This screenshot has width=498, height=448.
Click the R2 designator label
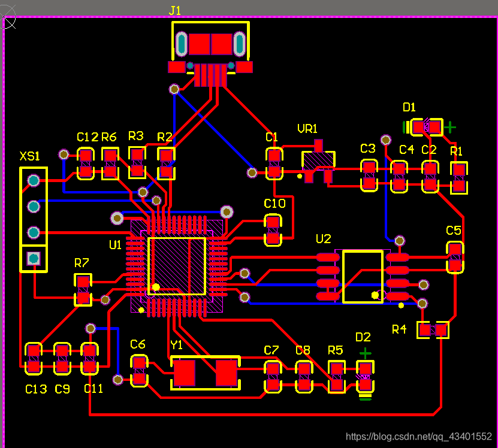click(x=165, y=137)
